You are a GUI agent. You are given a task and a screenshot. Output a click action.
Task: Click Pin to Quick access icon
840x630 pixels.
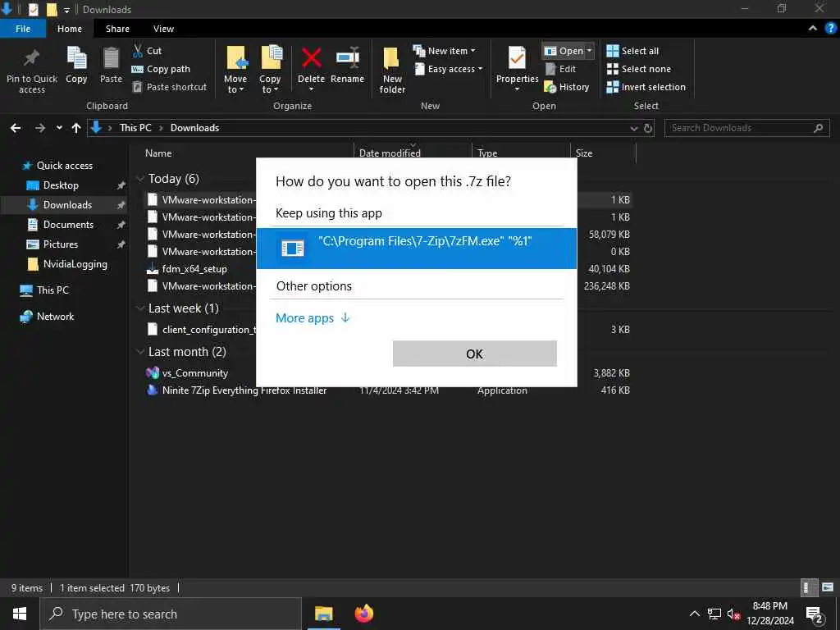pyautogui.click(x=32, y=57)
